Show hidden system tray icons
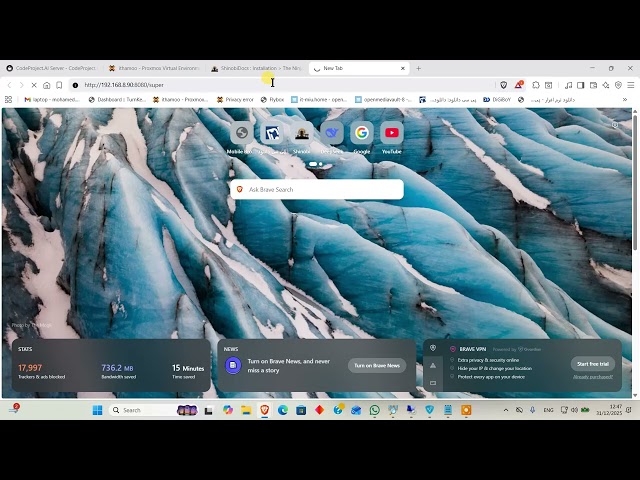The width and height of the screenshot is (640, 480). pos(506,410)
